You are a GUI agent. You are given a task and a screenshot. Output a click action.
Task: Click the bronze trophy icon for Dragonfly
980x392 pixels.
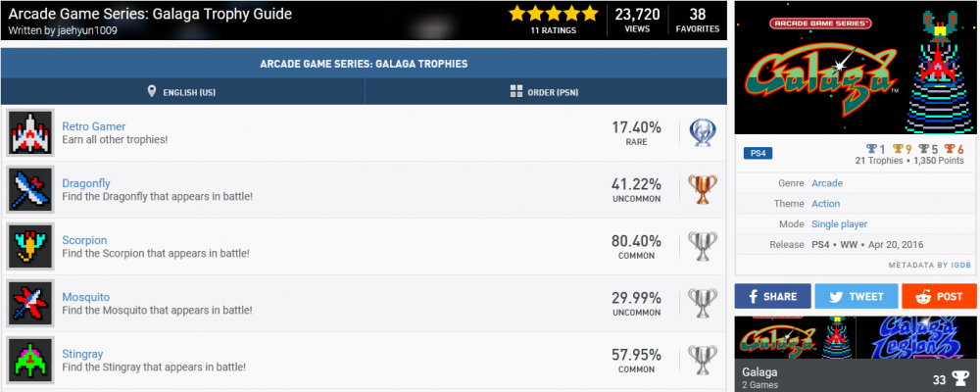702,189
